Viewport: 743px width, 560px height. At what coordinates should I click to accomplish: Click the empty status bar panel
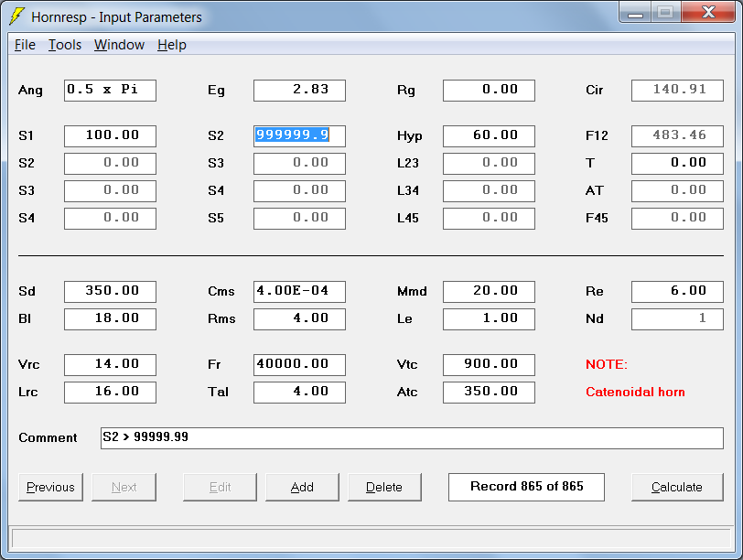[x=371, y=539]
